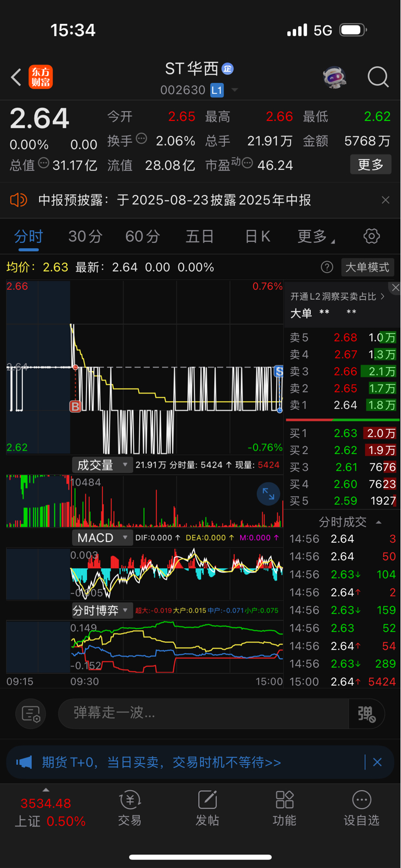
Task: Open the 分时博弈 indicator dropdown
Action: coord(102,610)
